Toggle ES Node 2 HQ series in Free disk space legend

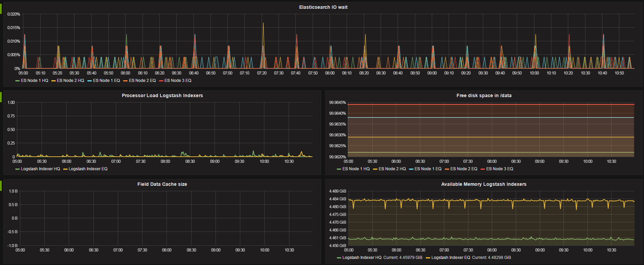(392, 169)
